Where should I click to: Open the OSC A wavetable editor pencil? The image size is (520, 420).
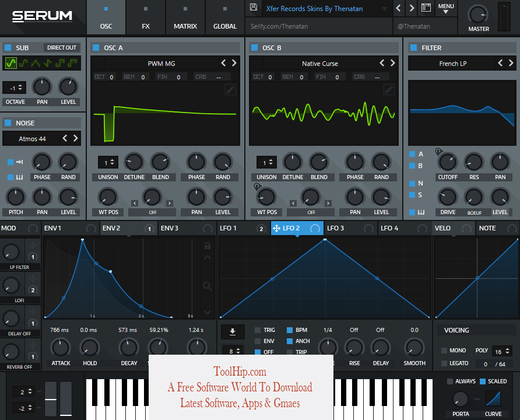[x=230, y=89]
